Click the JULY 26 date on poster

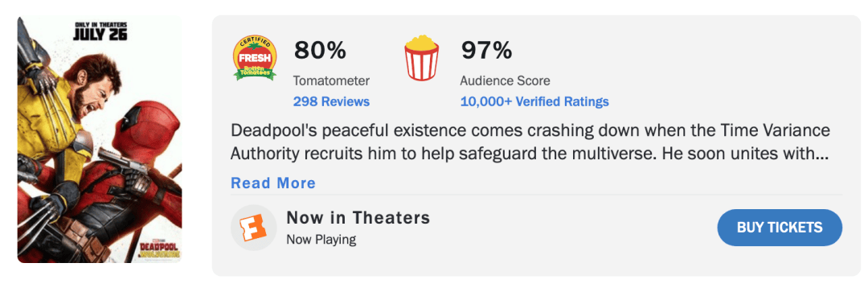click(x=100, y=35)
